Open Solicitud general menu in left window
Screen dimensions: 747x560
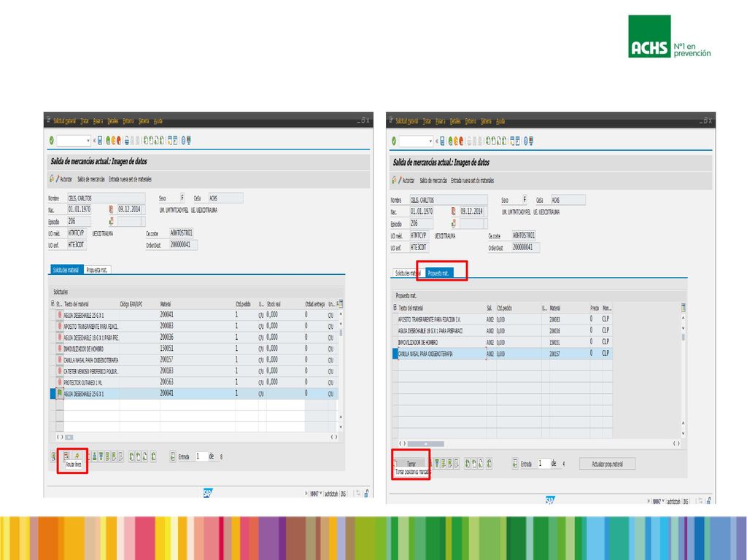pyautogui.click(x=64, y=121)
